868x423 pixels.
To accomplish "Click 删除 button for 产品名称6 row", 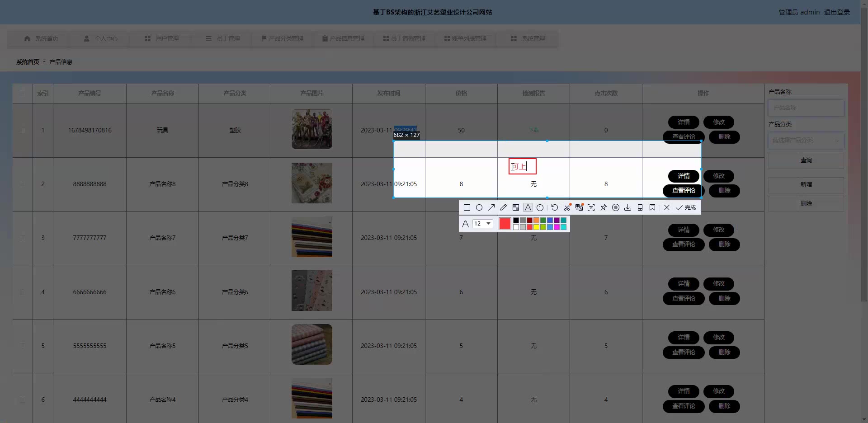I will coord(724,298).
